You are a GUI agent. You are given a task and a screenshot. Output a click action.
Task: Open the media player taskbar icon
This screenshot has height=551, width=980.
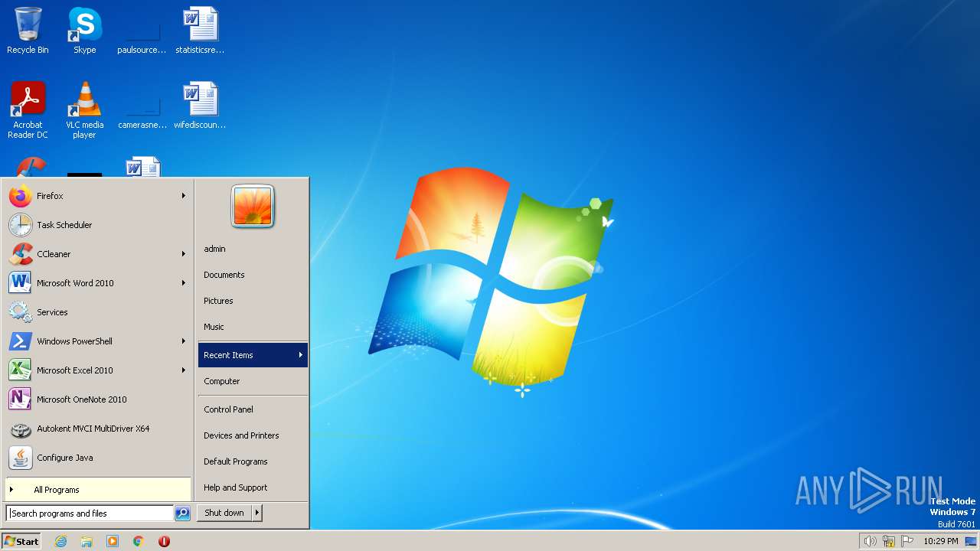(113, 541)
